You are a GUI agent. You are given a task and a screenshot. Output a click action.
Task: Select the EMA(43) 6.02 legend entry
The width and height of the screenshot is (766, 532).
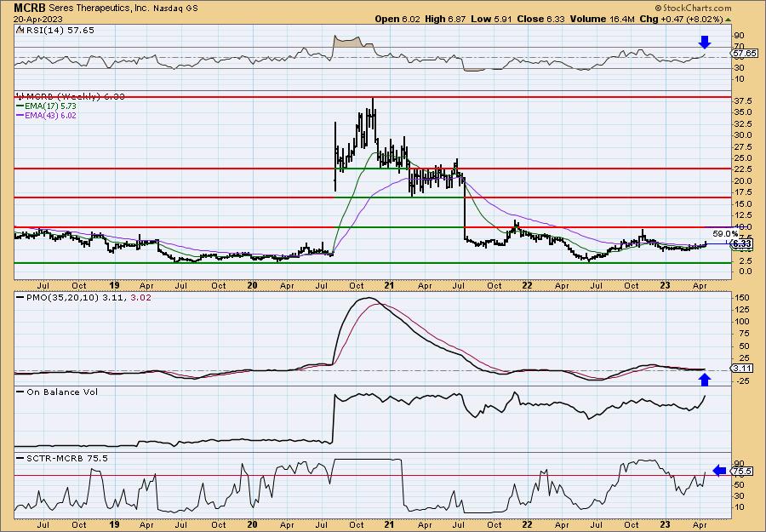[47, 116]
